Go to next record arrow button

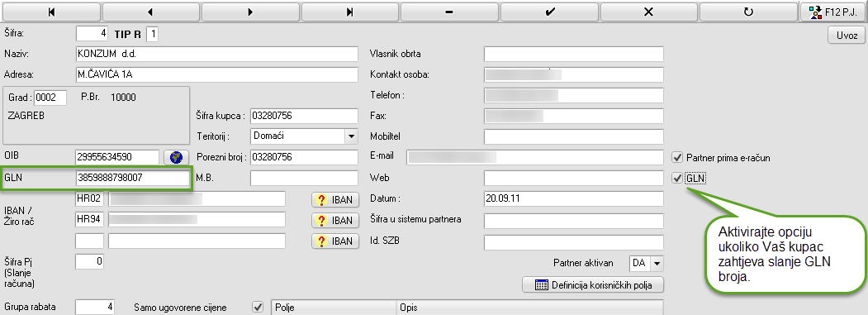click(251, 12)
